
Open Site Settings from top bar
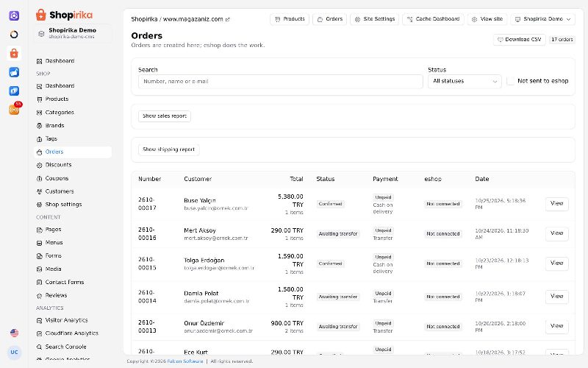click(375, 19)
